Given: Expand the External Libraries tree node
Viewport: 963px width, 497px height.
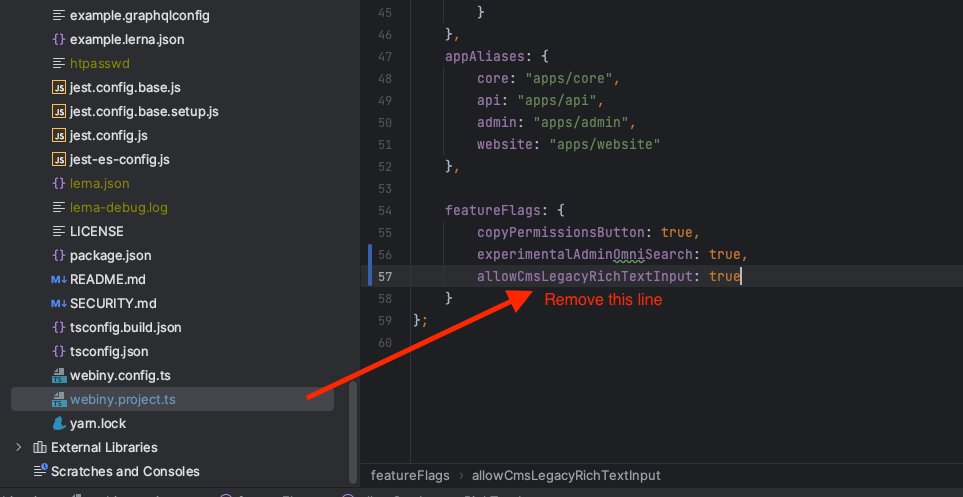Looking at the screenshot, I should (x=18, y=448).
